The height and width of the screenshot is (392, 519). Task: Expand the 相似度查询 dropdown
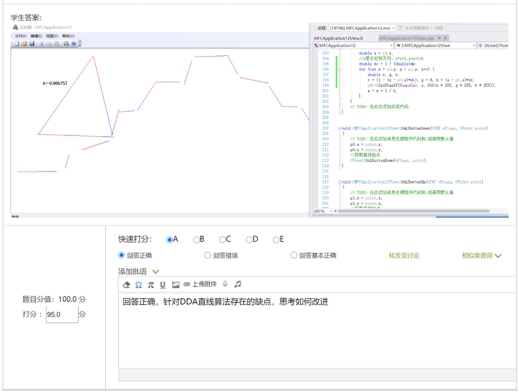click(x=482, y=256)
